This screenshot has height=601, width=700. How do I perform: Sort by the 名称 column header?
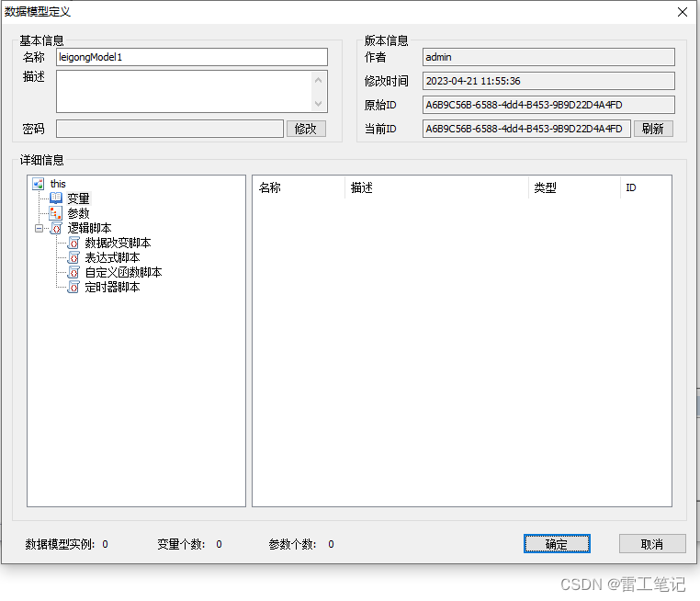click(x=299, y=187)
